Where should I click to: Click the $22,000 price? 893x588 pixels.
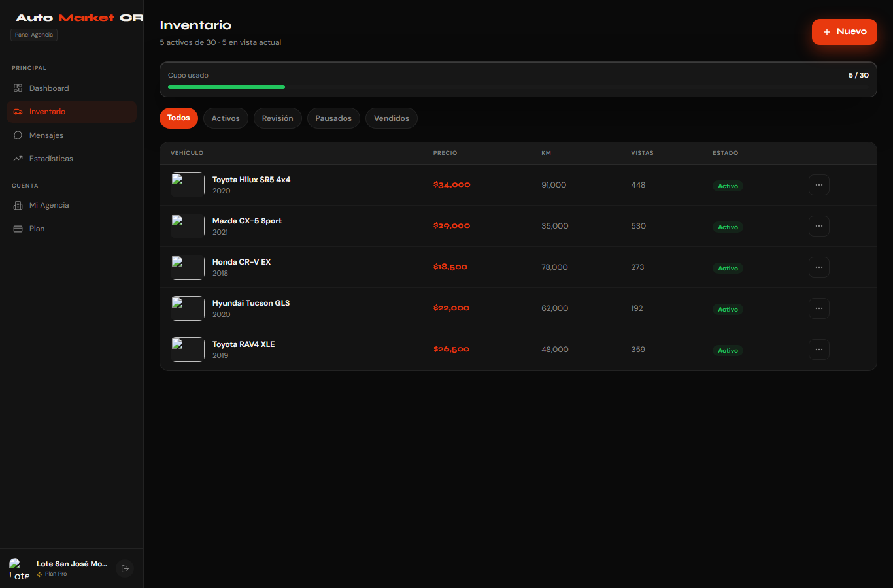click(x=451, y=308)
